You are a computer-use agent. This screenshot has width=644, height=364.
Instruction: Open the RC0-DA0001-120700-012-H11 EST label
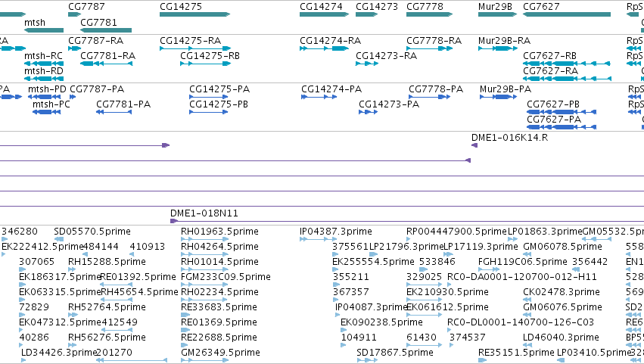[521, 277]
